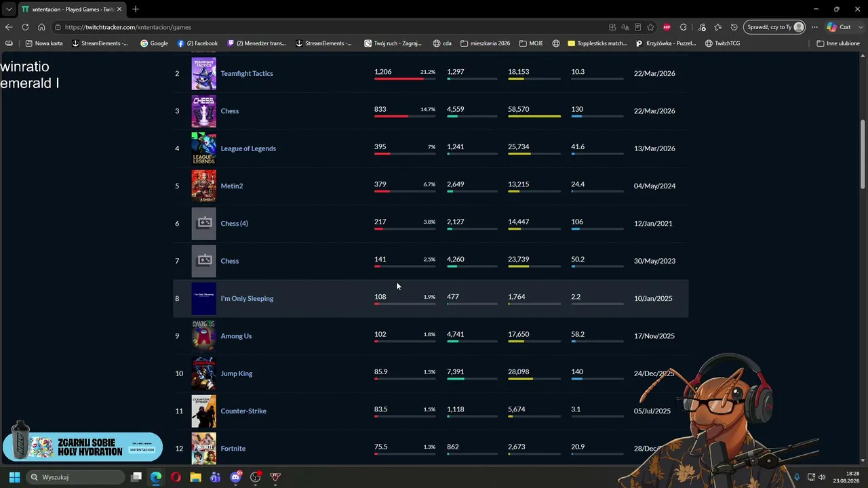The image size is (868, 488).
Task: Open the browser extensions menu
Action: click(684, 27)
